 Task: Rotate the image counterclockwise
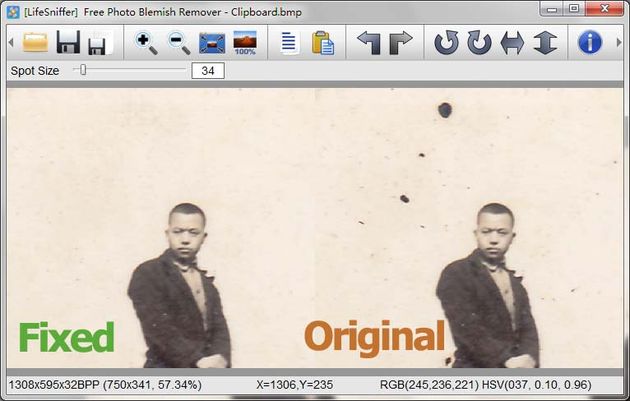click(446, 43)
